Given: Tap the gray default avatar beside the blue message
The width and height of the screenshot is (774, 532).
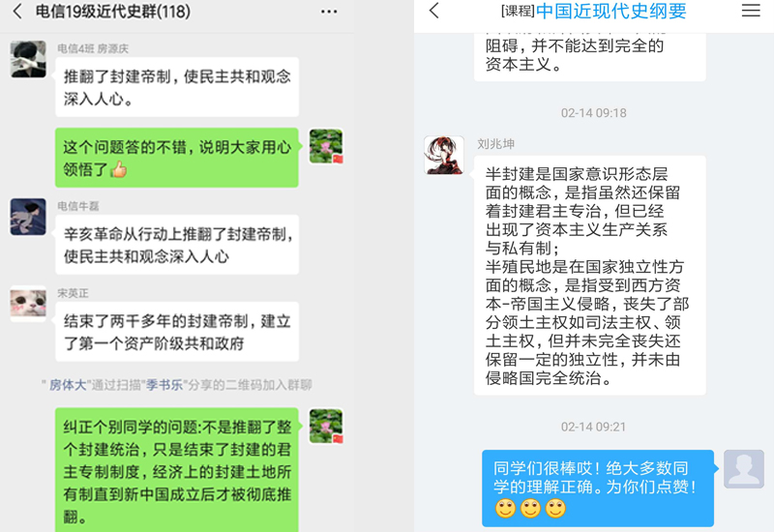Looking at the screenshot, I should pyautogui.click(x=744, y=469).
